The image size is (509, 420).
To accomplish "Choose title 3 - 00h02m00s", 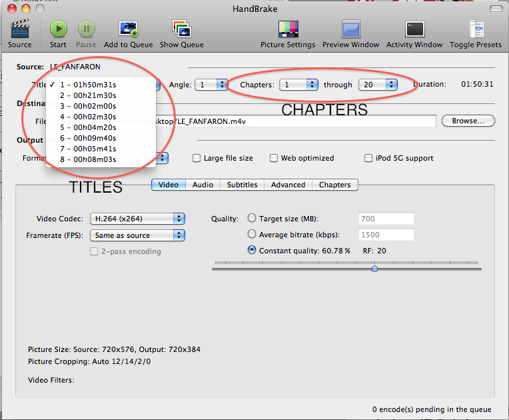I will pos(101,106).
